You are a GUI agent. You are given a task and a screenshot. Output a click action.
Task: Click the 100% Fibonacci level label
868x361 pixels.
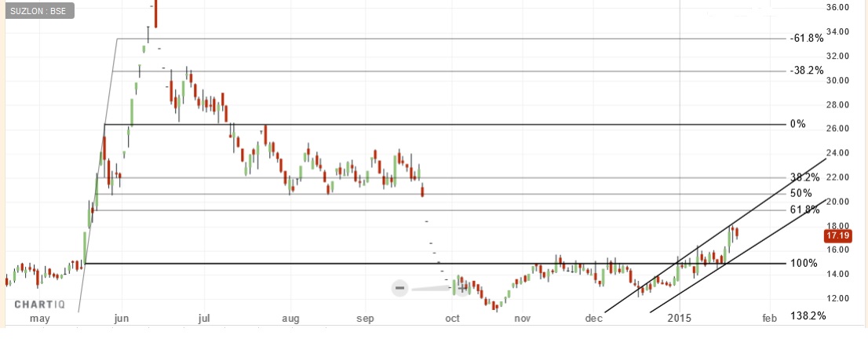pyautogui.click(x=804, y=263)
